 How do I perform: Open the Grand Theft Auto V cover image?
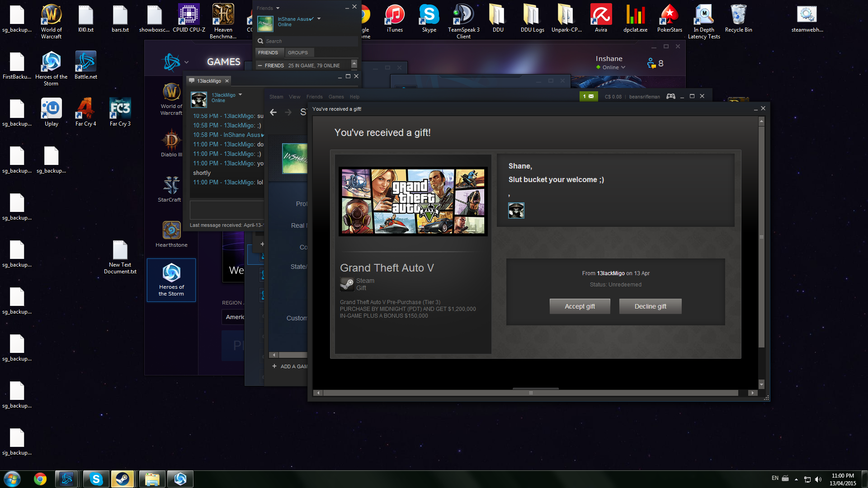[x=413, y=202]
